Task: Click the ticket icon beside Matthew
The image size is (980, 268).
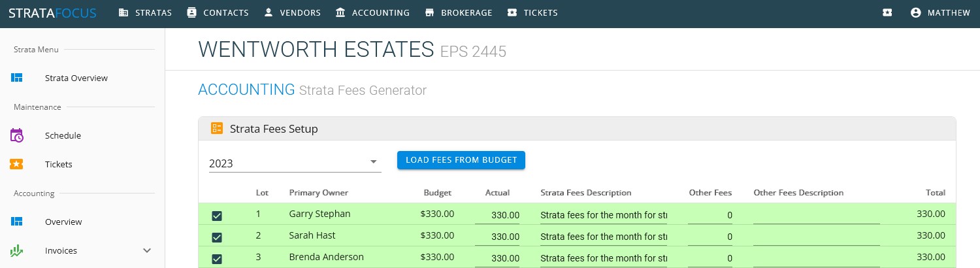Action: 887,13
